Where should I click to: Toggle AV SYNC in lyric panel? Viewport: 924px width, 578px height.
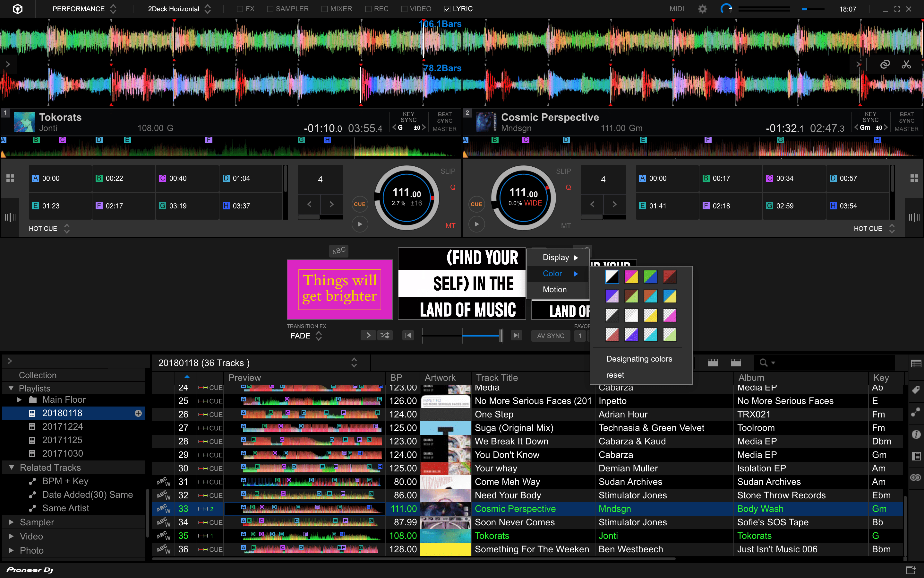(x=551, y=336)
